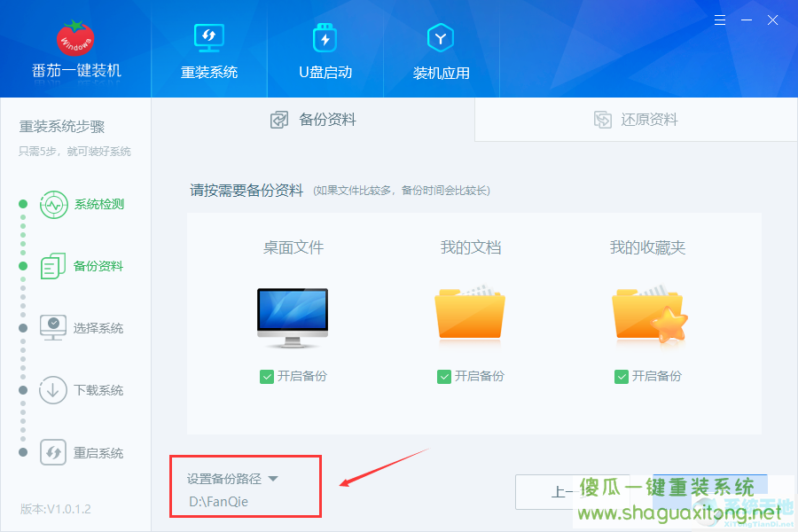Screen dimensions: 798x532
Task: Toggle 开启备份 for 桌面文件
Action: [267, 377]
